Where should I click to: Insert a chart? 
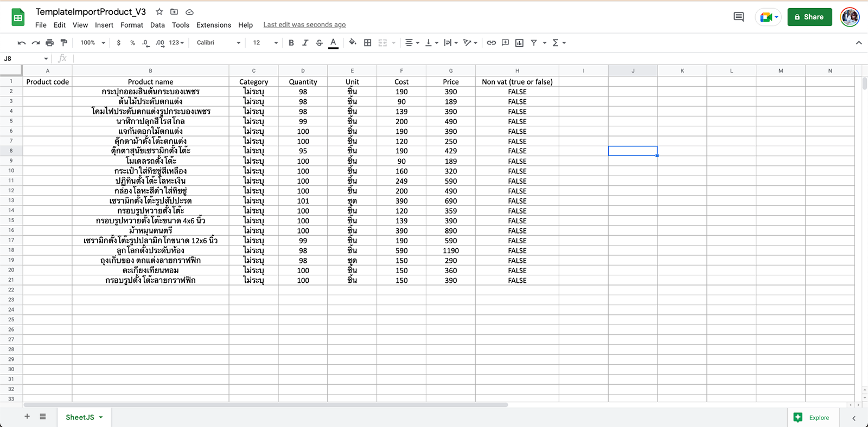point(520,43)
